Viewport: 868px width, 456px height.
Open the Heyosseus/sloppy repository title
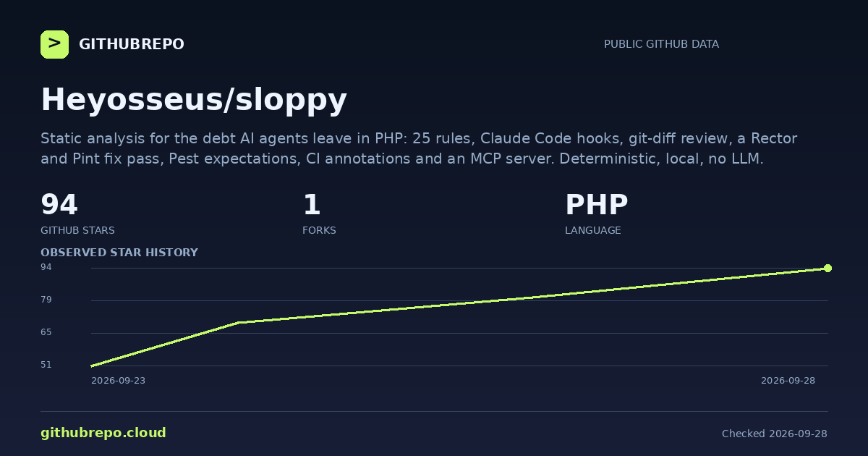click(194, 100)
